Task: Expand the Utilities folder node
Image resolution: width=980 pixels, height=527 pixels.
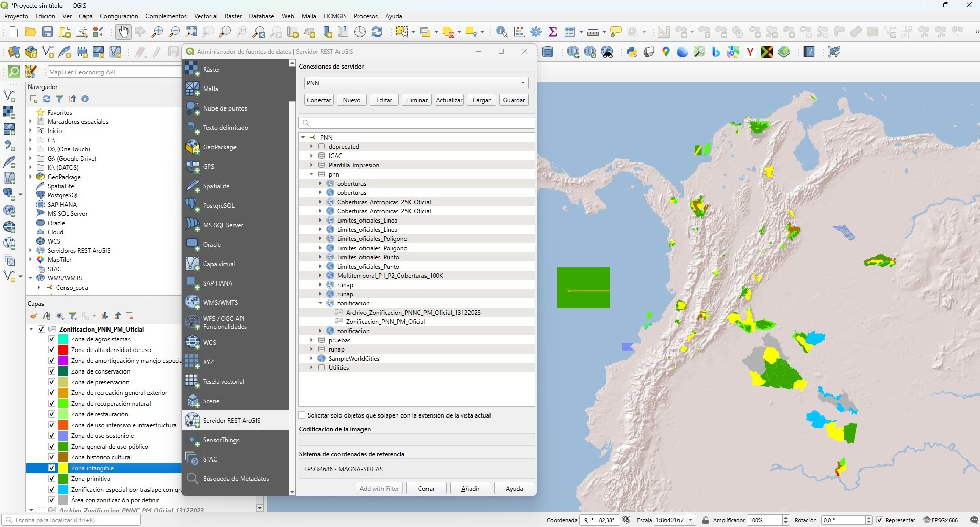Action: pos(311,367)
